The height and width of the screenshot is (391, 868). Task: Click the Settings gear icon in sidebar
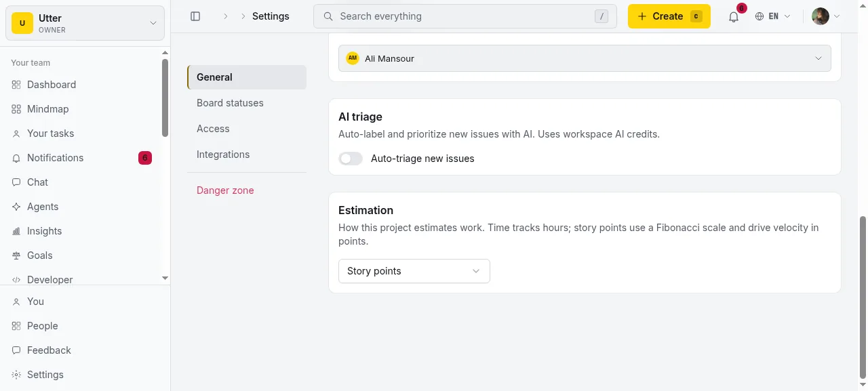(16, 375)
